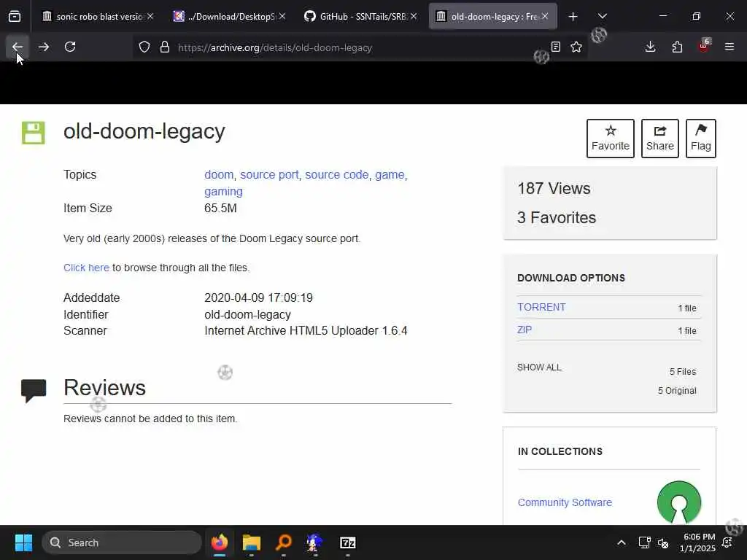Click the padlock site security icon

click(x=165, y=47)
